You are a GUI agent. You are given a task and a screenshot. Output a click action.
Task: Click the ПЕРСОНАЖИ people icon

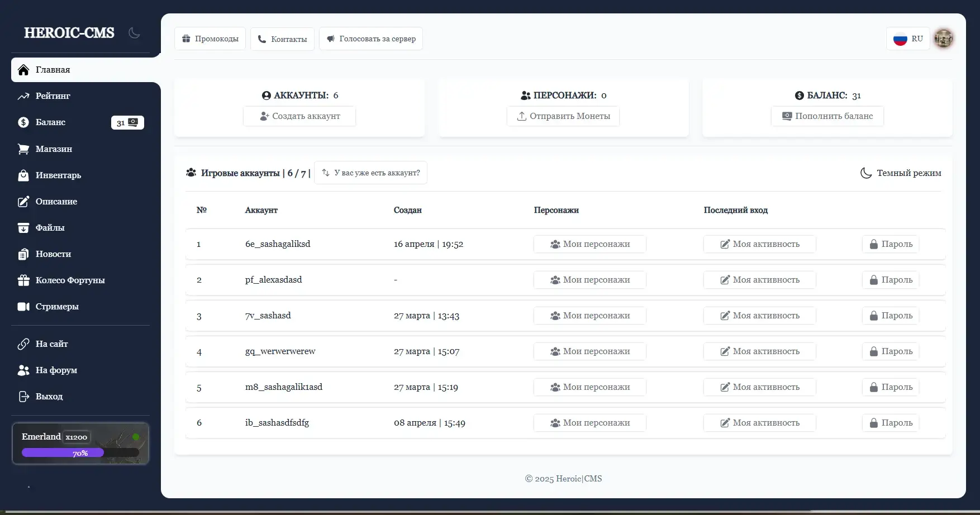click(x=526, y=96)
